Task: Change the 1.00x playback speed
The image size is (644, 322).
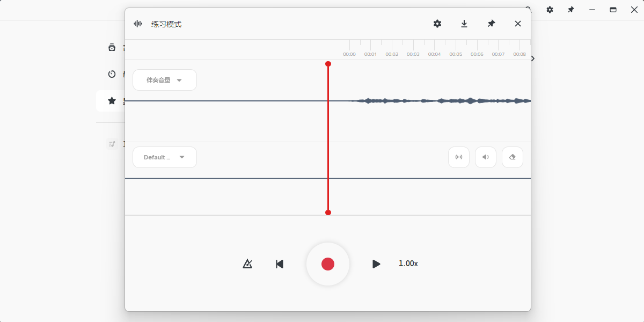Action: click(408, 264)
